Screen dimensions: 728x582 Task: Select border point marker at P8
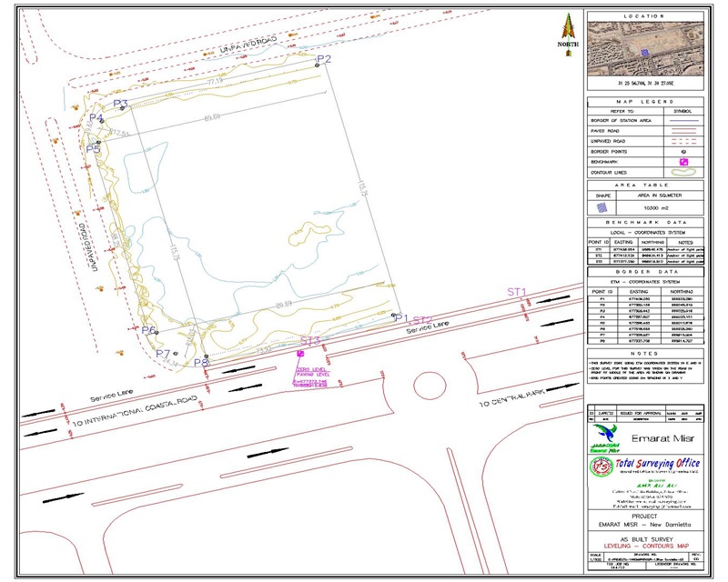[207, 356]
